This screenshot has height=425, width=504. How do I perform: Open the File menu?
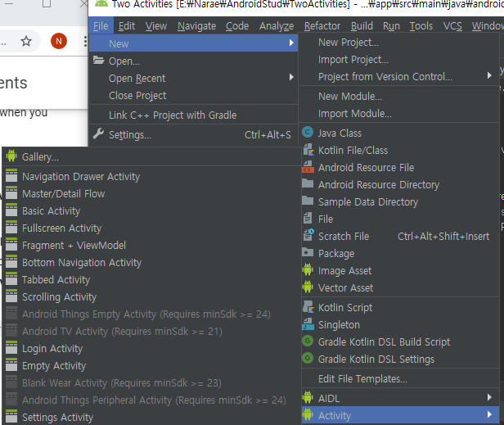101,26
